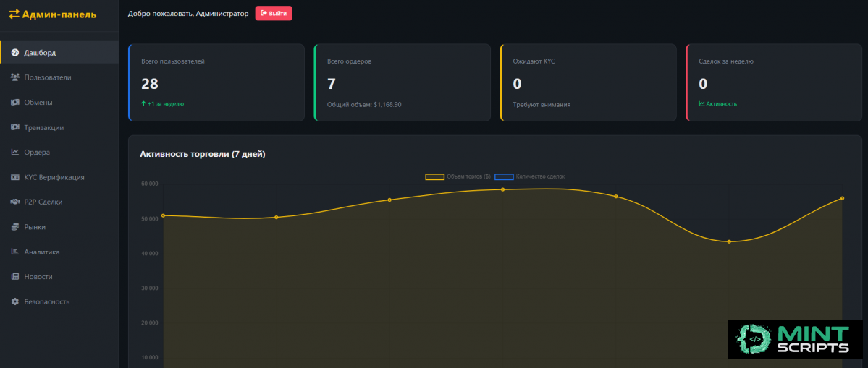Click the Всего ордеров card value 7
Viewport: 868px width, 368px height.
point(331,84)
